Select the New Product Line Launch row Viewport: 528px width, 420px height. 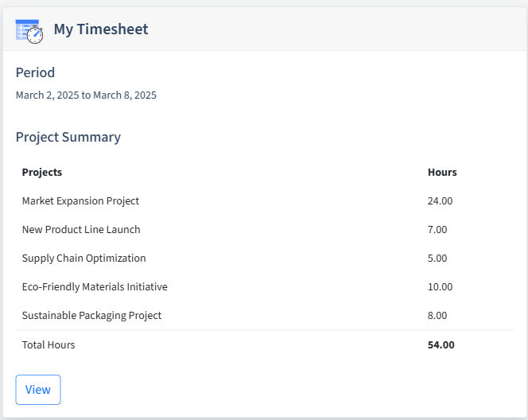click(265, 229)
